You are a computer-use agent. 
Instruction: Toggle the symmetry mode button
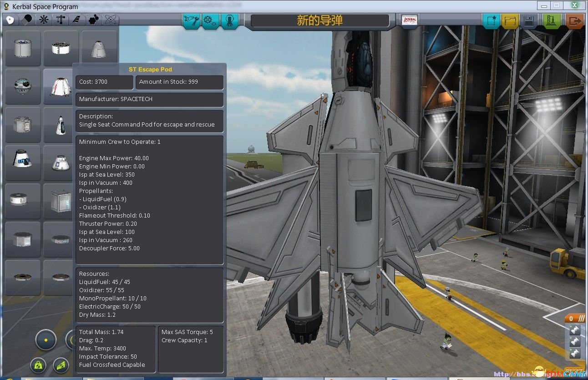tap(46, 339)
